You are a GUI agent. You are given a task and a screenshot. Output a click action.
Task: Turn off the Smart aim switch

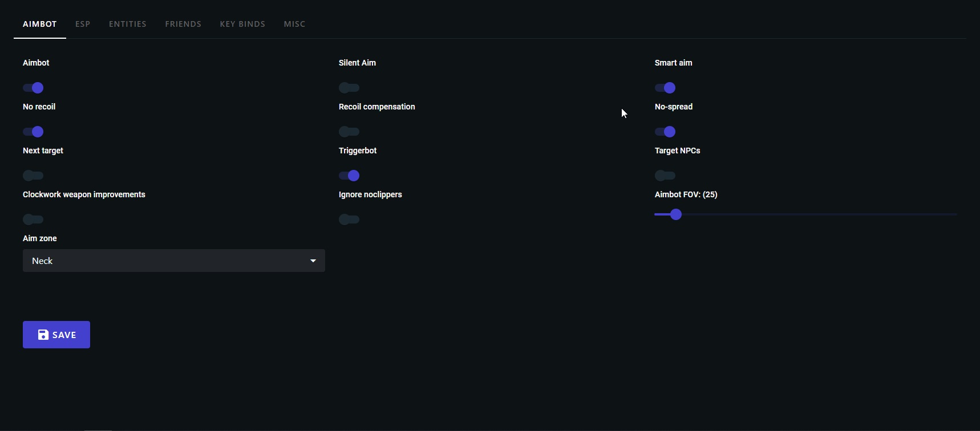[x=665, y=88]
